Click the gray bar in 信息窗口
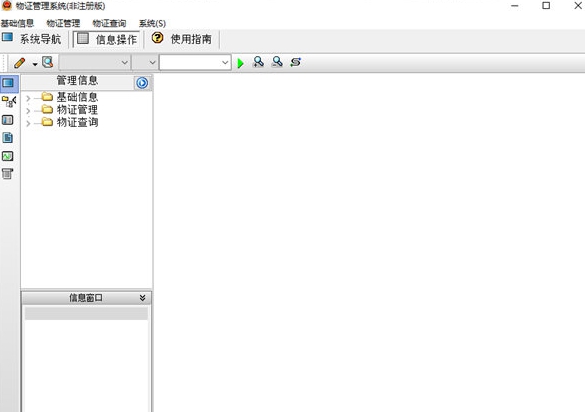The height and width of the screenshot is (412, 585). (x=86, y=313)
